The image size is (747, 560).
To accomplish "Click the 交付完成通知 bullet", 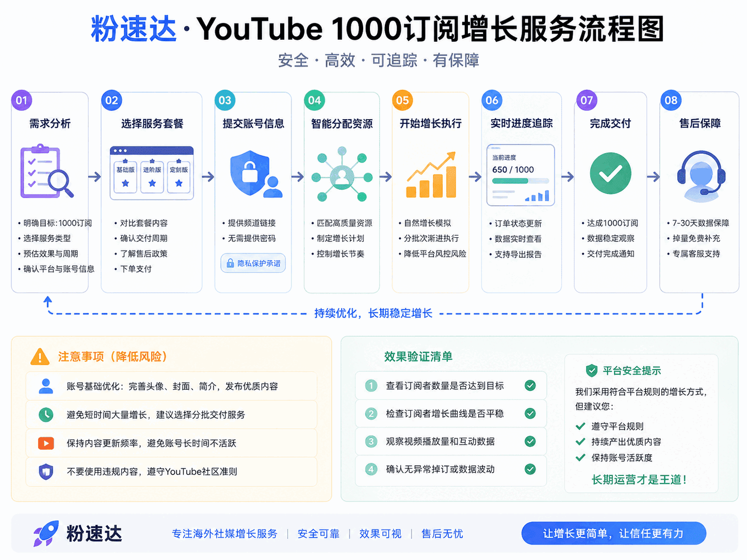I will (607, 253).
